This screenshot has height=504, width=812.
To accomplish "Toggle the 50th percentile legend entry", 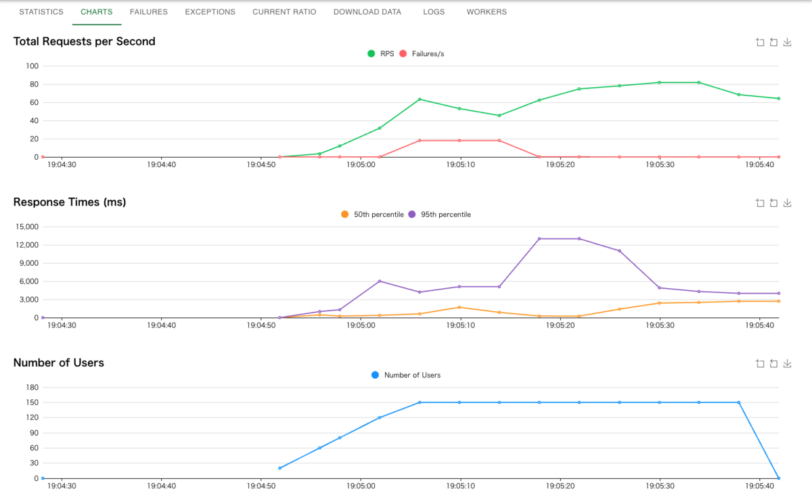I will (372, 214).
